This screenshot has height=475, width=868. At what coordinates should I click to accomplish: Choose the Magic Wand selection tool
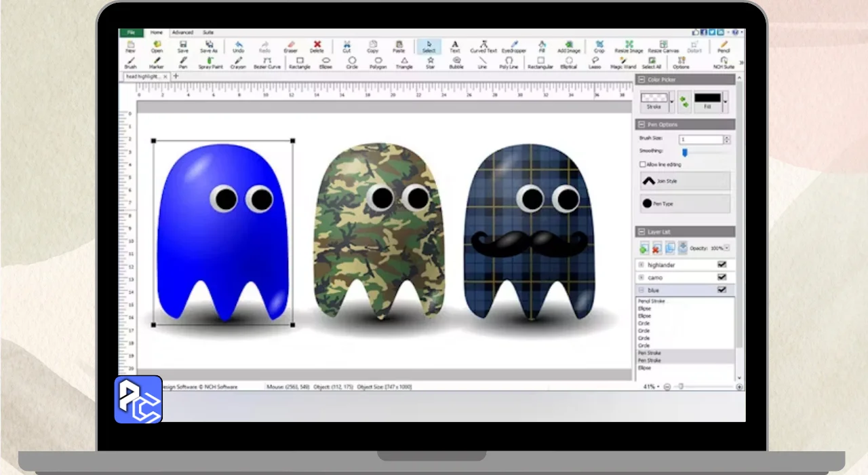[623, 62]
